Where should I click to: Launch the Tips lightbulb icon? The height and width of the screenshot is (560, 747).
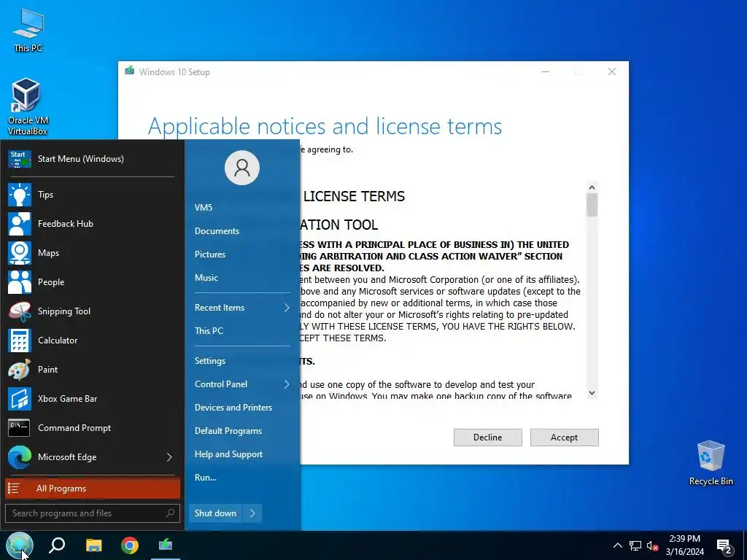[20, 195]
